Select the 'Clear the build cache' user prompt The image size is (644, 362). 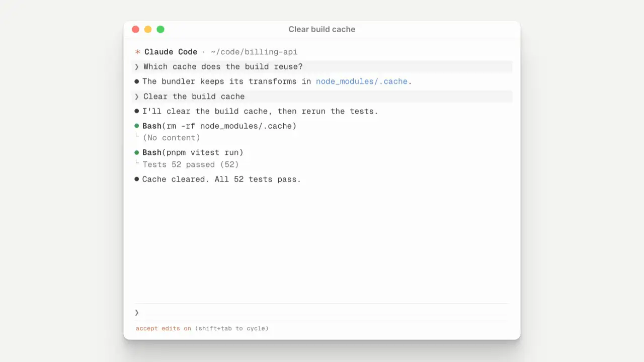(x=322, y=97)
